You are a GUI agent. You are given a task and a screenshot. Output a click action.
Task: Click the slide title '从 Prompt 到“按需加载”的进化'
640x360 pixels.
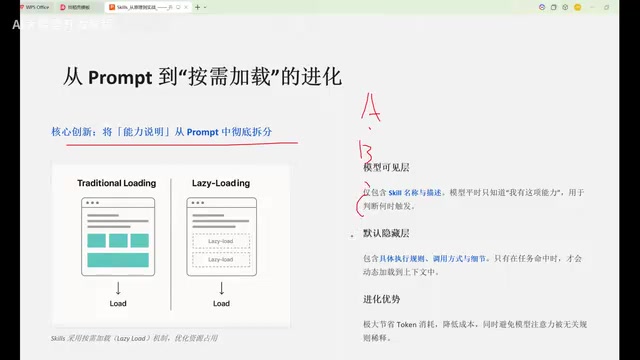[202, 77]
